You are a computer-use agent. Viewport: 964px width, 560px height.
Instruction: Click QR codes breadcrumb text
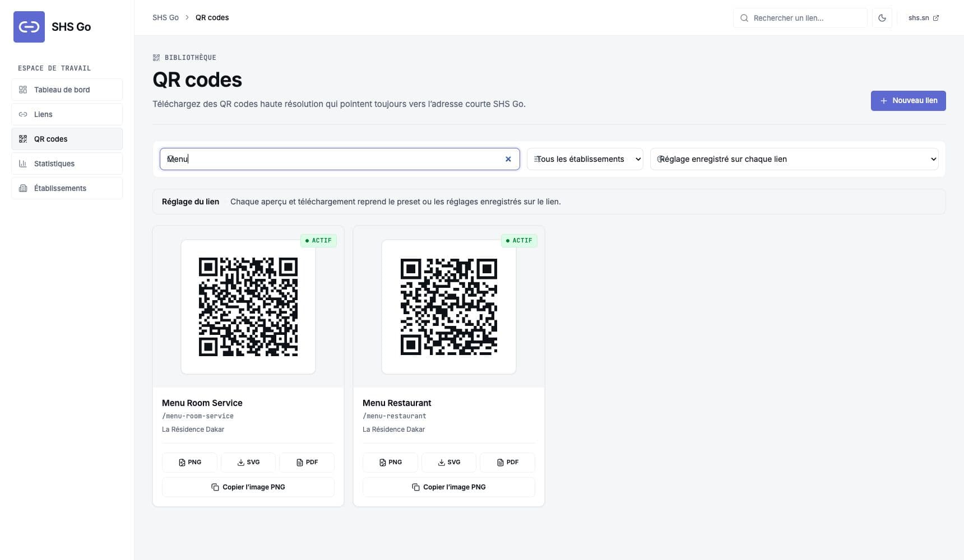pyautogui.click(x=212, y=17)
